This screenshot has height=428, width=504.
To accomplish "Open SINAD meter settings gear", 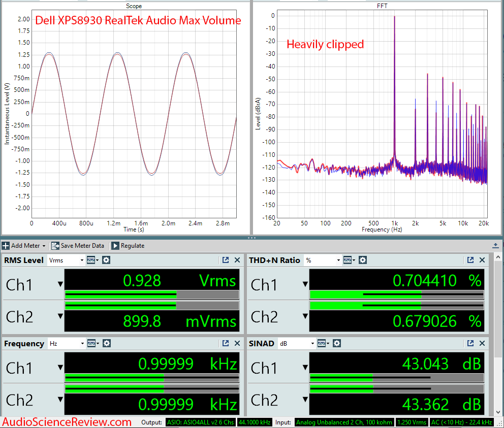I will click(337, 344).
